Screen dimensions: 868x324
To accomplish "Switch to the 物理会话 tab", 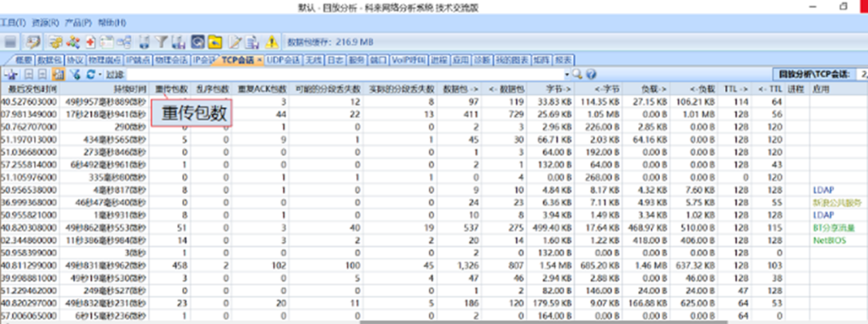I will [170, 59].
